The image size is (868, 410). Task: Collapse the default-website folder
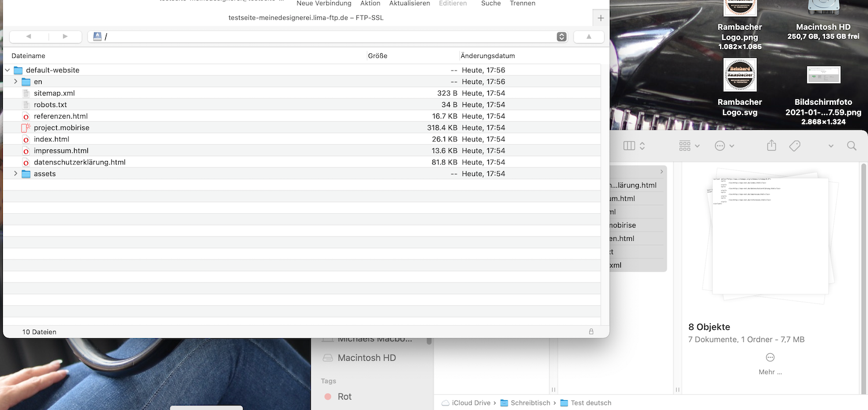(8, 70)
